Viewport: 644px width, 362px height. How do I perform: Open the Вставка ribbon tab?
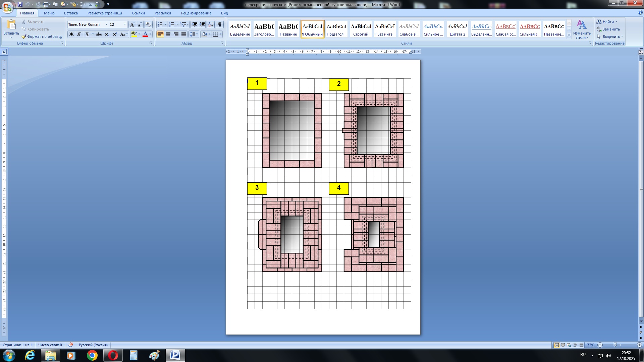pyautogui.click(x=71, y=13)
